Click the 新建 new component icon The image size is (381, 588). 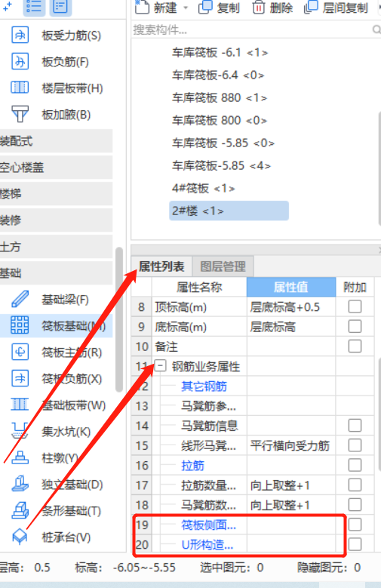[x=142, y=7]
